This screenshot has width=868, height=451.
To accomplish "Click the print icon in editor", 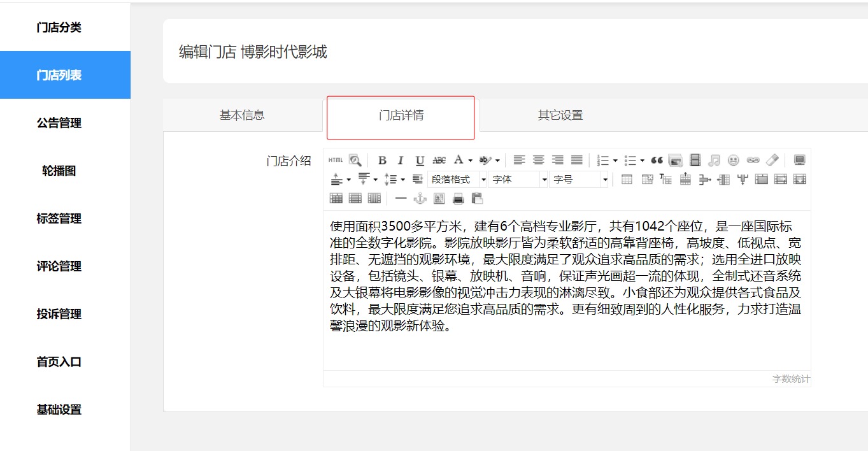I will (x=458, y=199).
